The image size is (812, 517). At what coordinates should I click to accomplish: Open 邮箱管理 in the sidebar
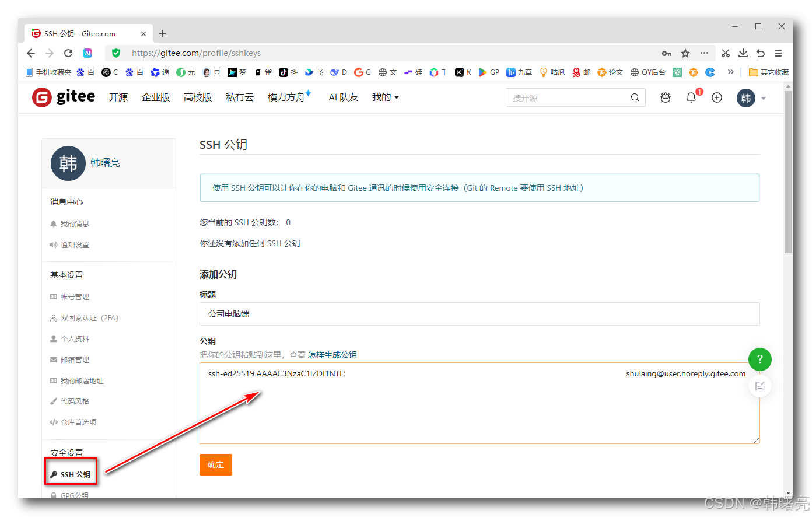point(70,359)
